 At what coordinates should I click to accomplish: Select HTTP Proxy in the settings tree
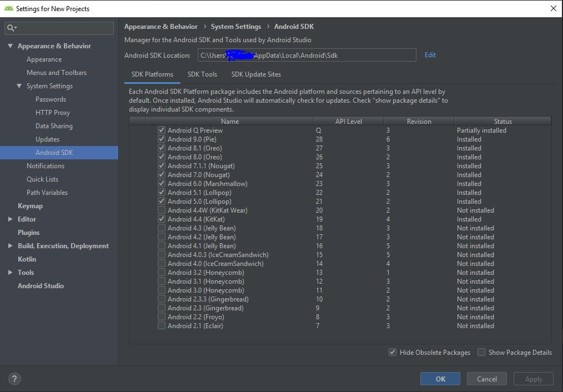53,113
